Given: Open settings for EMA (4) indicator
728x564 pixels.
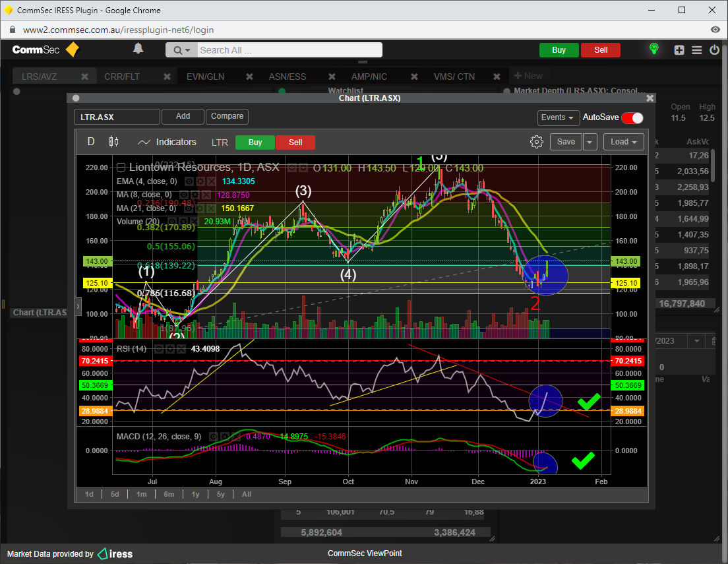Looking at the screenshot, I should (200, 181).
